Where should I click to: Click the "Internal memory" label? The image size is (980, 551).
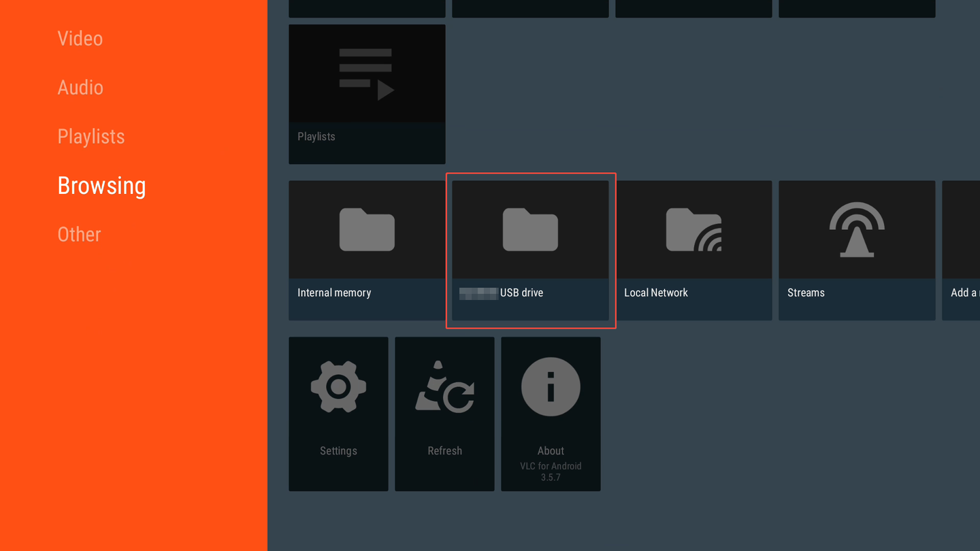[x=334, y=293]
